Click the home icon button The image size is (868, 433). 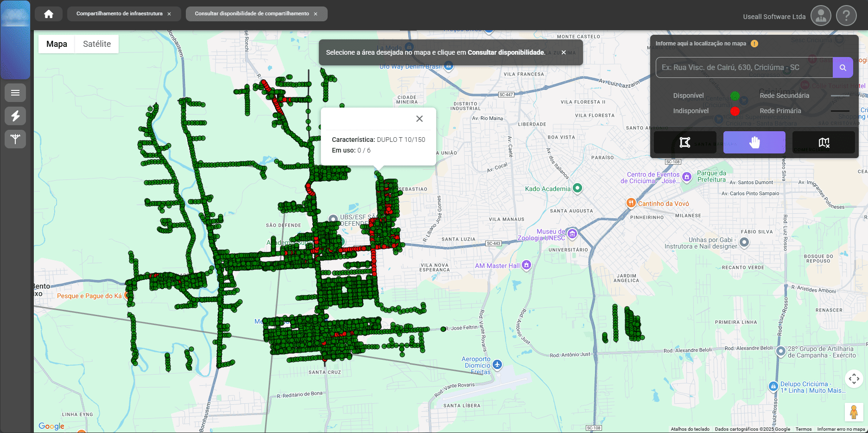pyautogui.click(x=49, y=14)
